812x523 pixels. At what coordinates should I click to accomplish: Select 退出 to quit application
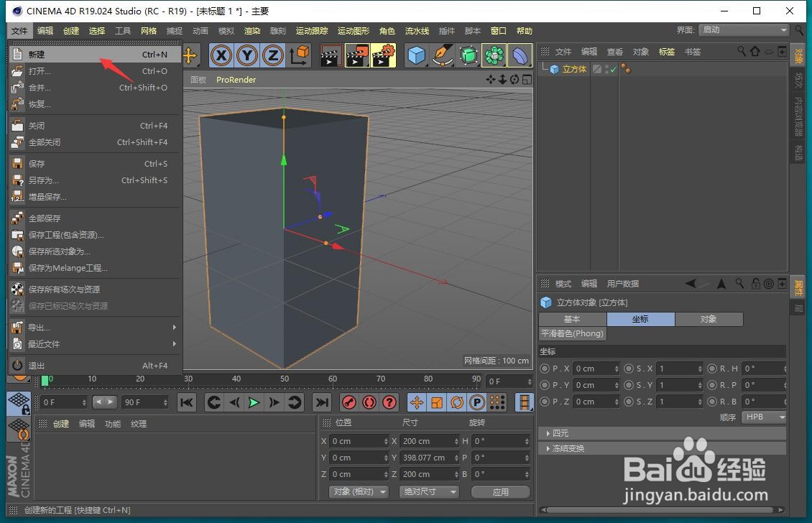pos(95,366)
